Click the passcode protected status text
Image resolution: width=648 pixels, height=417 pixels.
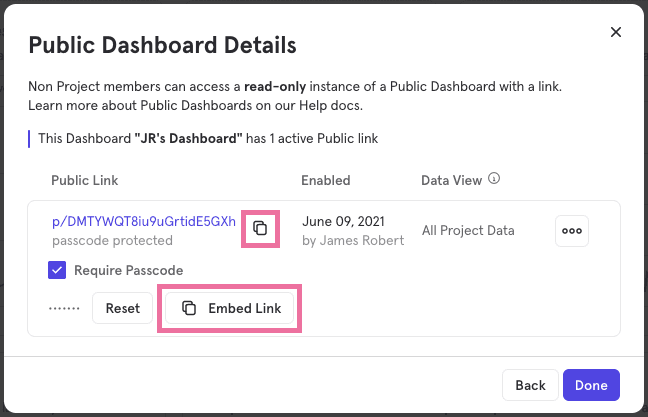coord(112,240)
